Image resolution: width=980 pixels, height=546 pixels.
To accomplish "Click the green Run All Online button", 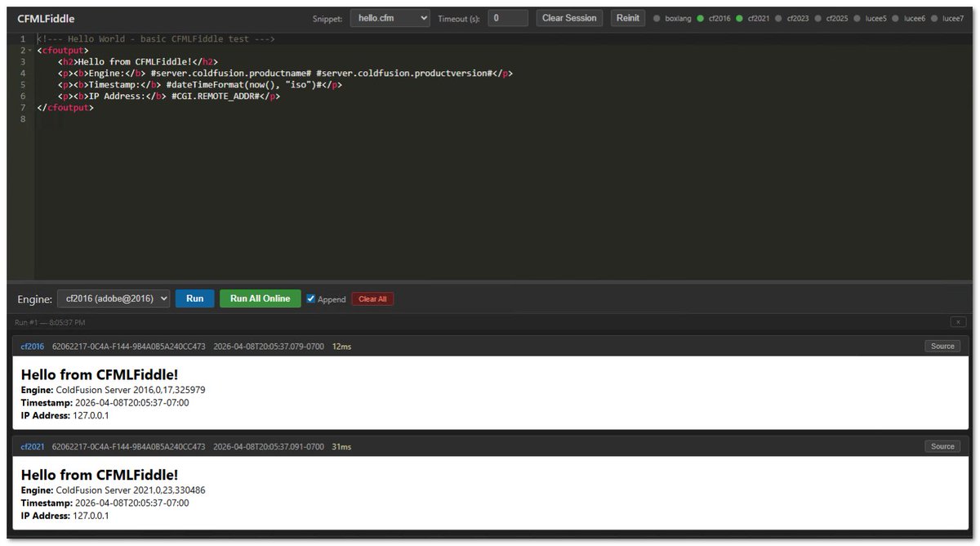I will [x=260, y=298].
